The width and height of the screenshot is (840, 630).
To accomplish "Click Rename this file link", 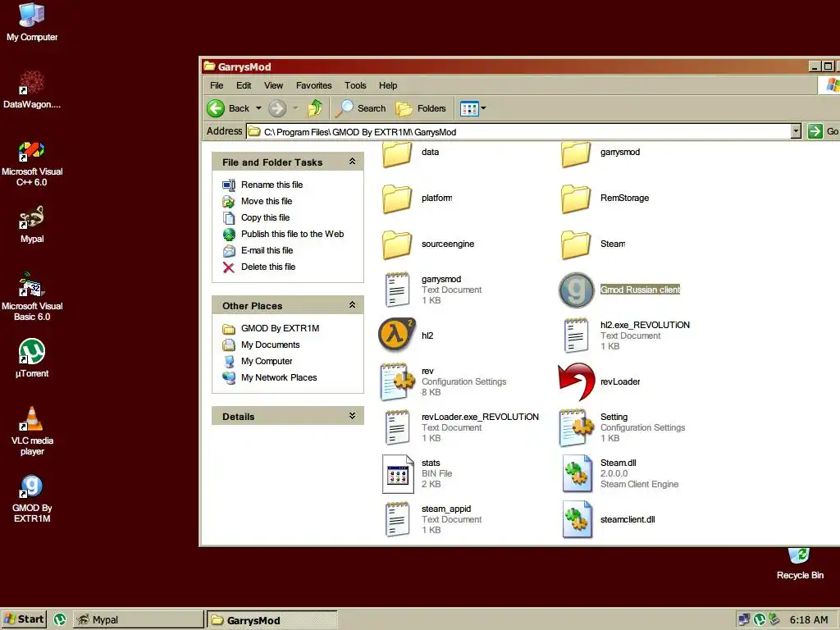I will tap(272, 185).
